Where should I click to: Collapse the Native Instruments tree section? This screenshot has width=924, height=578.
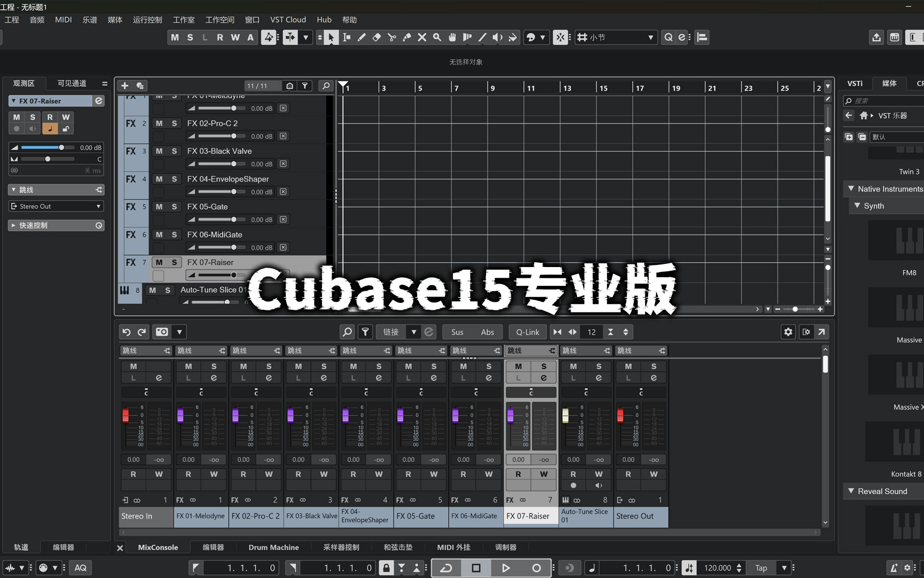[851, 189]
